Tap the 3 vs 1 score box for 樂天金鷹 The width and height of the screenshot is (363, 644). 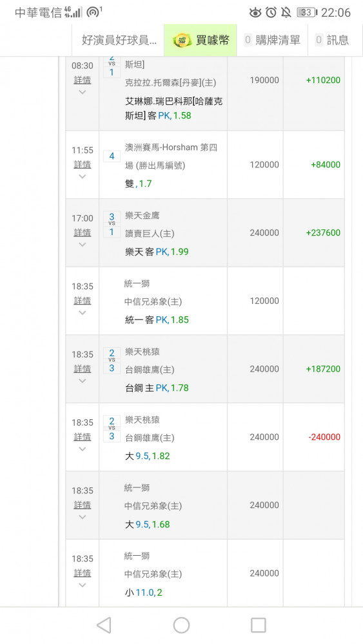(x=112, y=224)
